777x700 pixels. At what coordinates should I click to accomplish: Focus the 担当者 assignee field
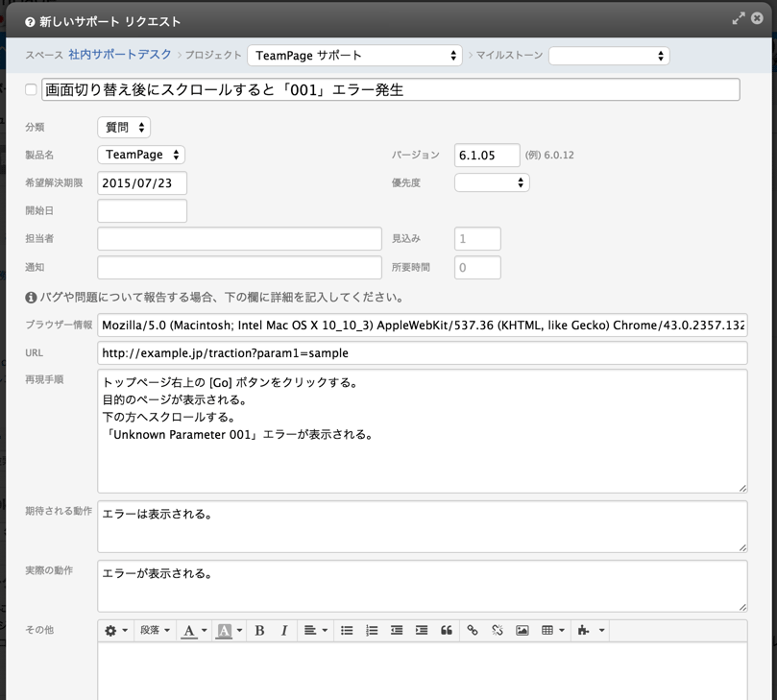click(x=239, y=239)
